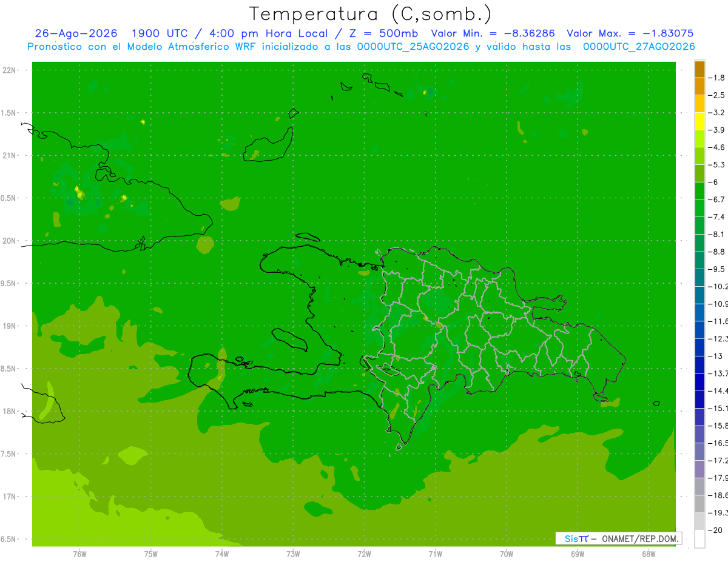Click the 17N latitude label
The height and width of the screenshot is (562, 728).
pos(9,497)
